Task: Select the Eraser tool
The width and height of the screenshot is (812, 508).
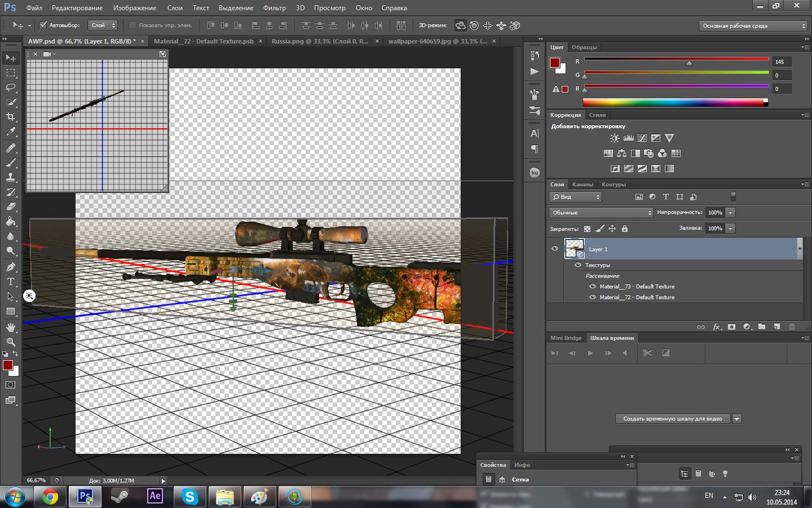Action: coord(11,206)
